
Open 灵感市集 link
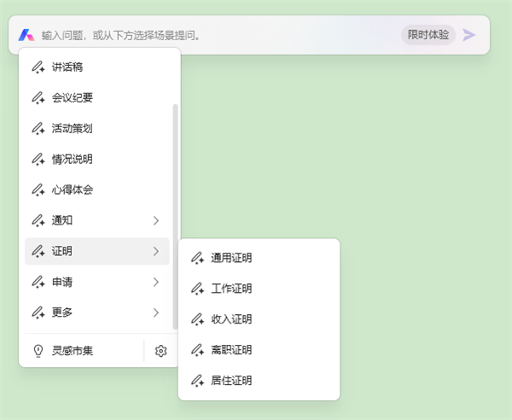click(x=73, y=350)
